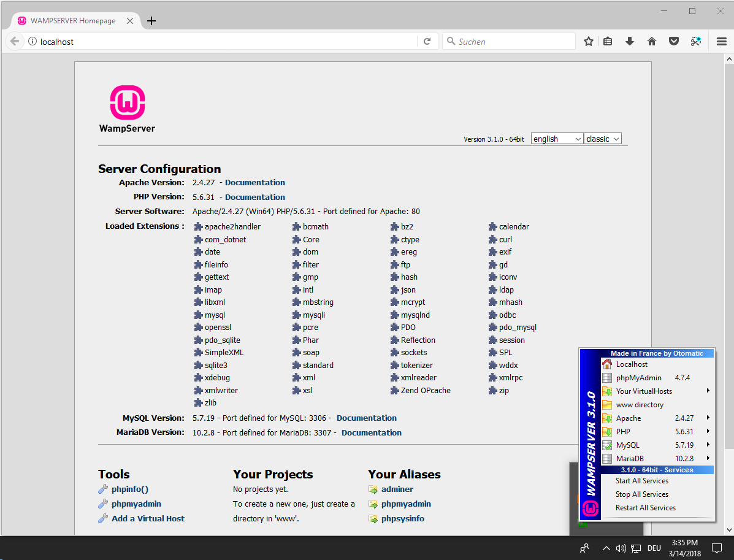Open the Firefox hamburger menu
Viewport: 734px width, 560px height.
721,41
